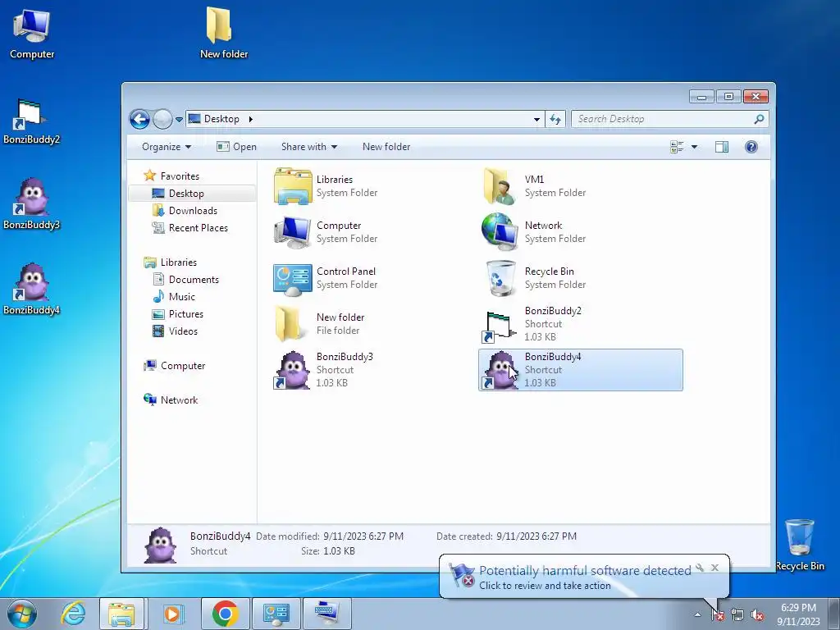Select the Recycle Bin desktop icon

click(799, 545)
